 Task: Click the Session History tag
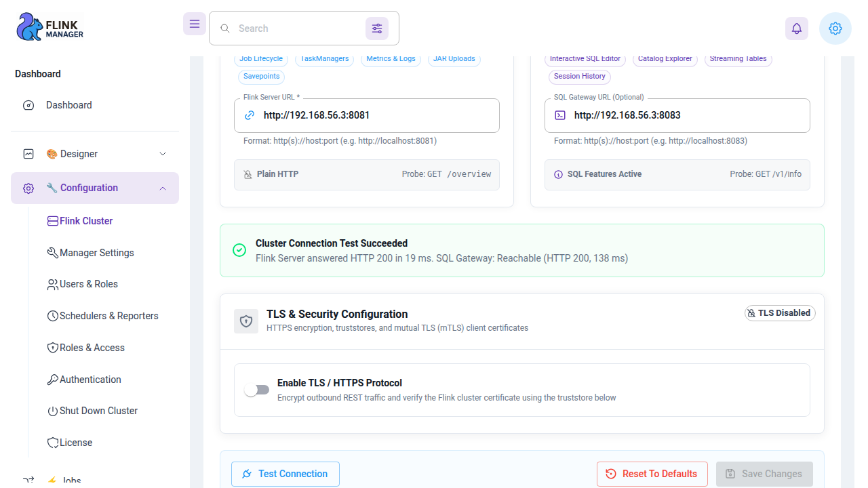tap(580, 77)
